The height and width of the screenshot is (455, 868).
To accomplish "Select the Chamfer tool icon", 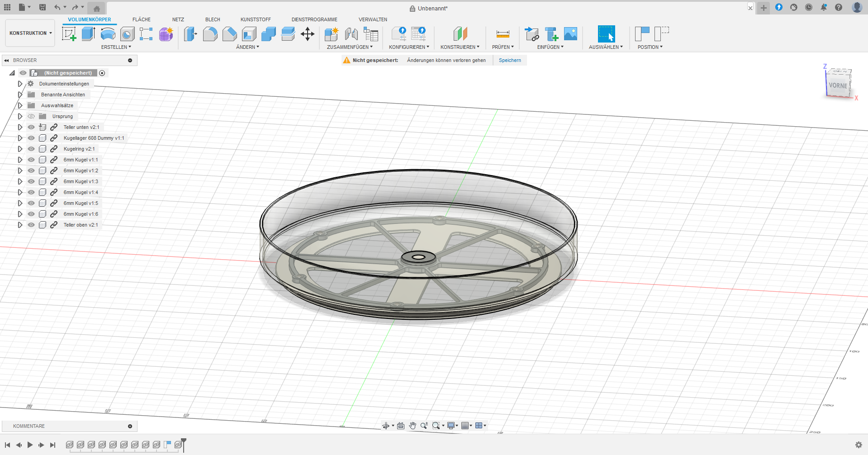I will [x=229, y=34].
